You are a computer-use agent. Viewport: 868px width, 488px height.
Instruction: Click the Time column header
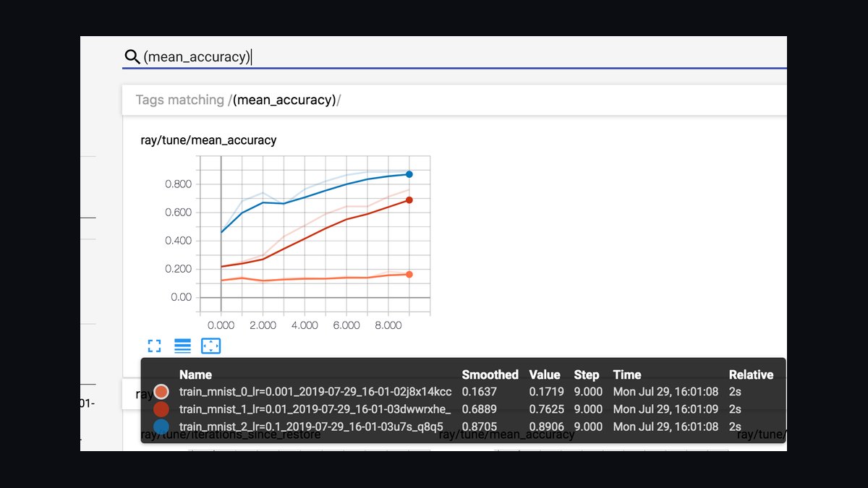tap(627, 374)
